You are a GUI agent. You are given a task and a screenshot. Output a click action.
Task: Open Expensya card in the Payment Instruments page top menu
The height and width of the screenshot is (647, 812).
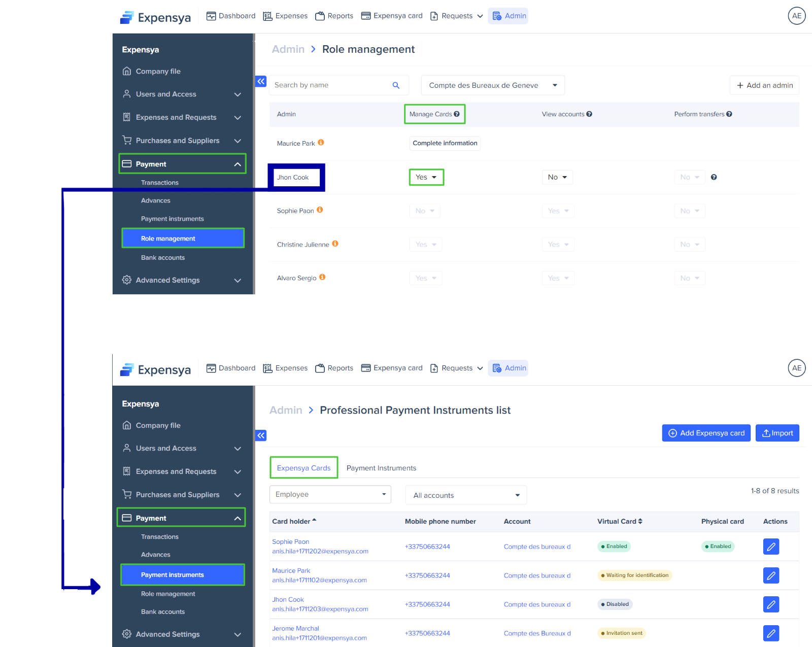[x=392, y=368]
